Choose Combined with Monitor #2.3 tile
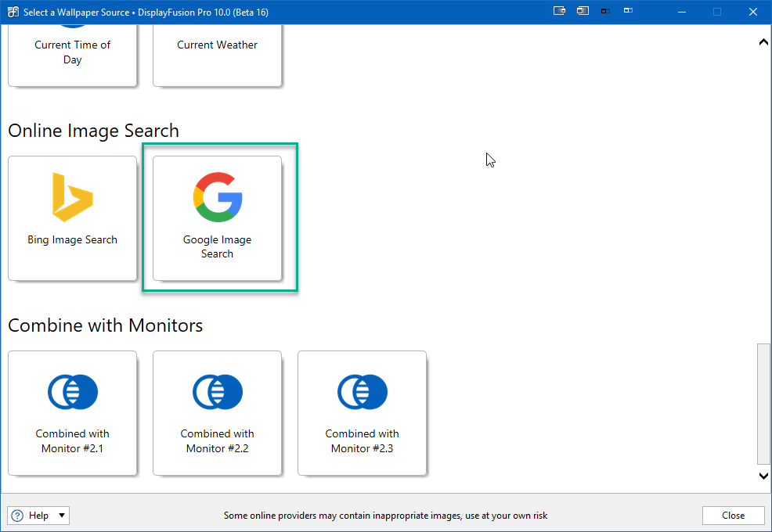Image resolution: width=772 pixels, height=532 pixels. (362, 412)
